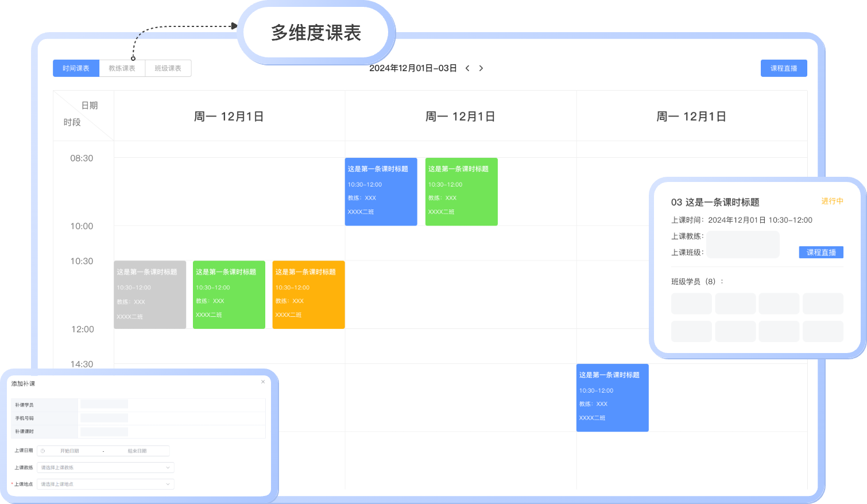This screenshot has height=504, width=867.
Task: Click the clock icon in 开始日期 field
Action: pyautogui.click(x=42, y=451)
